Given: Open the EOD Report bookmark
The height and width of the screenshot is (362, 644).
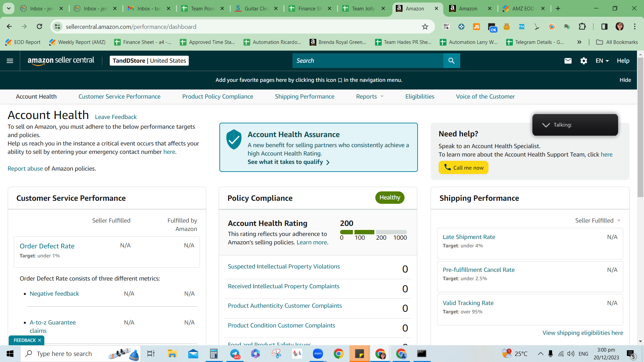Looking at the screenshot, I should point(23,42).
